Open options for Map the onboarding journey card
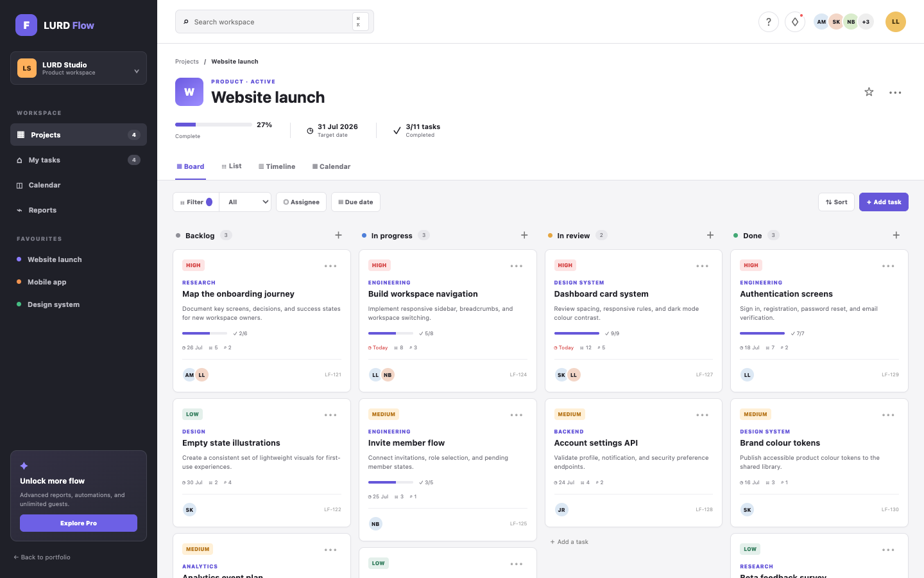The image size is (924, 578). pos(330,266)
